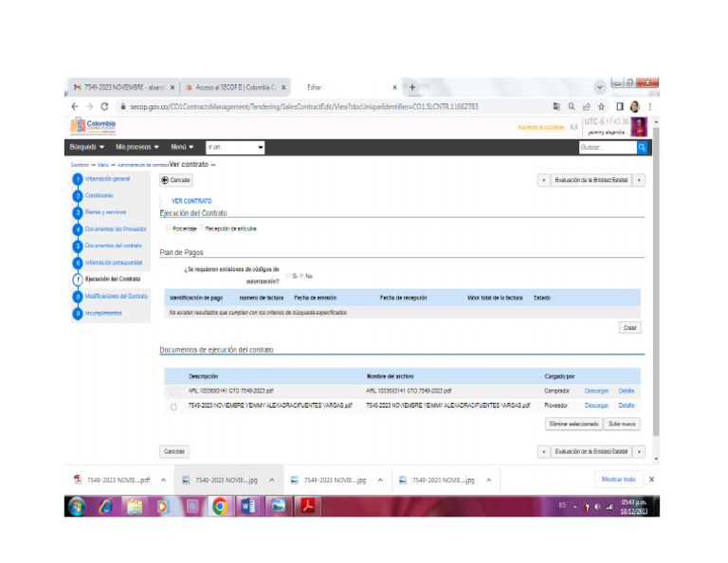Open the 'Ir un' combo box

tap(235, 147)
